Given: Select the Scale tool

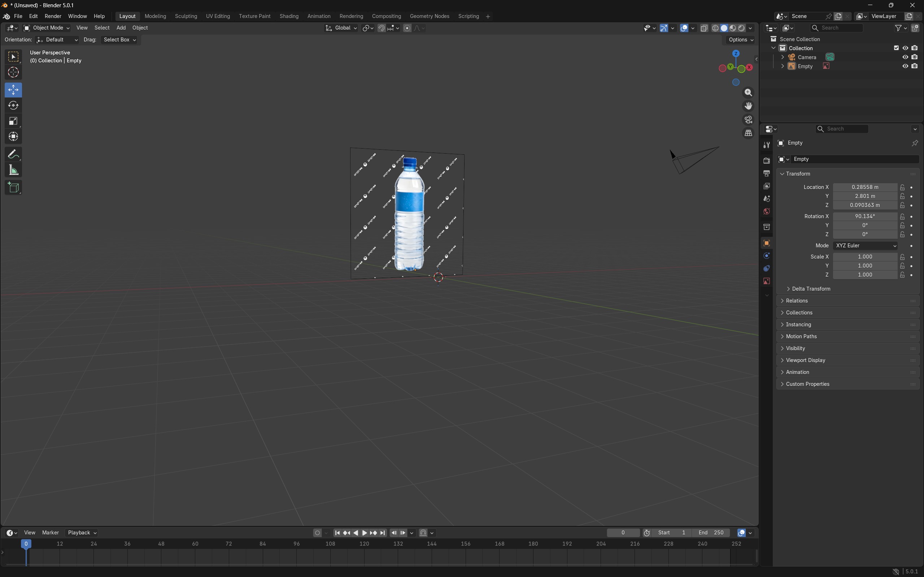Looking at the screenshot, I should 13,122.
